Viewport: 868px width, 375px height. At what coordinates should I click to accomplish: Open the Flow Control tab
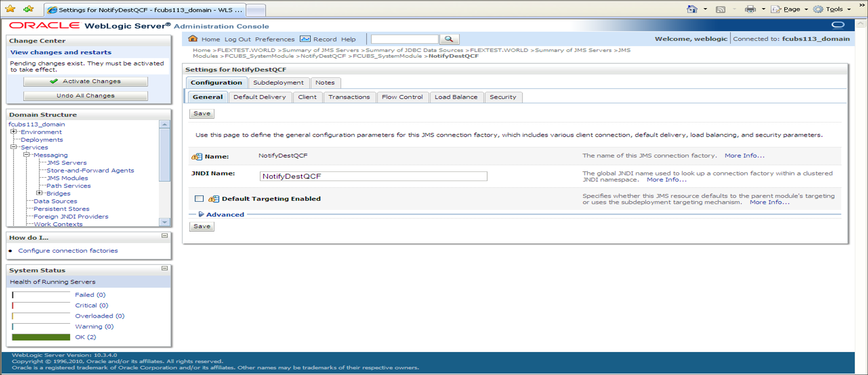(402, 97)
